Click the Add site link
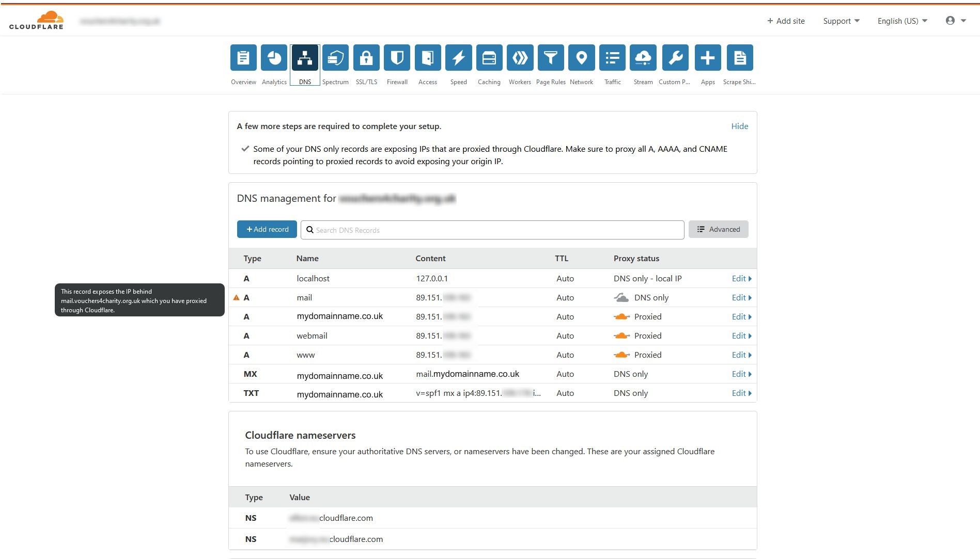The image size is (980, 559). [786, 21]
